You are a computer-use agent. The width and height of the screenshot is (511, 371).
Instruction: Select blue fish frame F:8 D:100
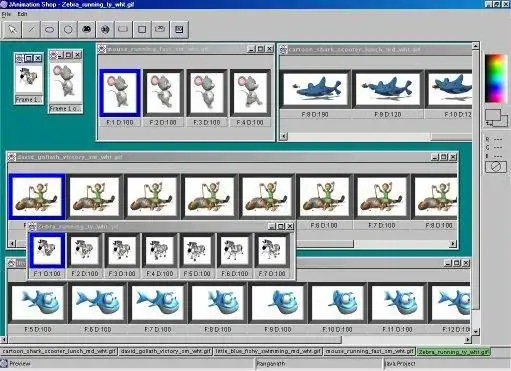point(218,303)
